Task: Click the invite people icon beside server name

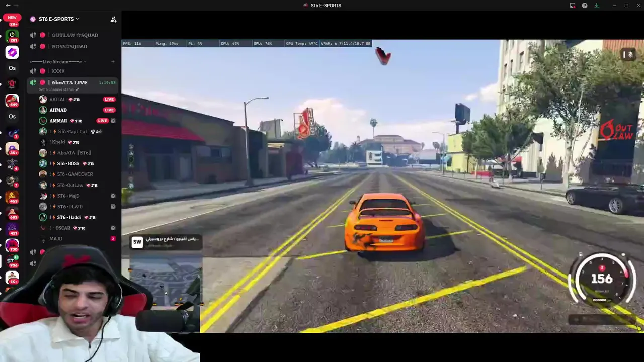Action: click(x=113, y=19)
